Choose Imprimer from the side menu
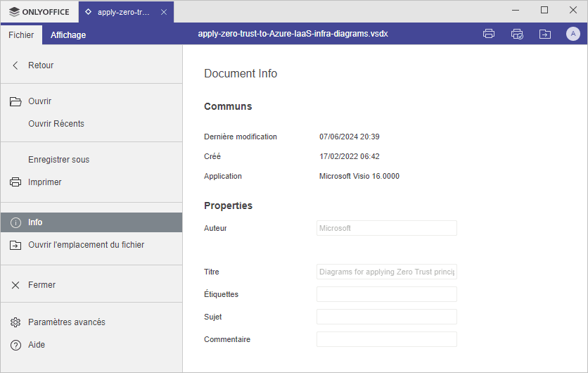Screen dimensions: 588x373 point(91,182)
